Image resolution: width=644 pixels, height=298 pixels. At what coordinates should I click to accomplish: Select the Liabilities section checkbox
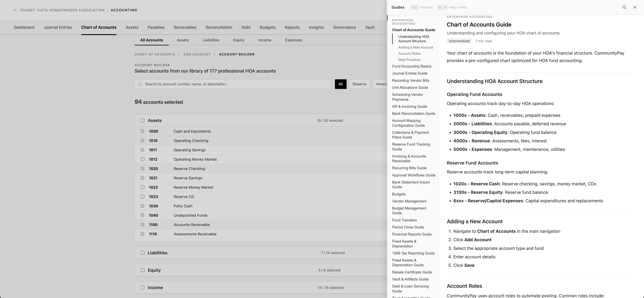point(142,253)
